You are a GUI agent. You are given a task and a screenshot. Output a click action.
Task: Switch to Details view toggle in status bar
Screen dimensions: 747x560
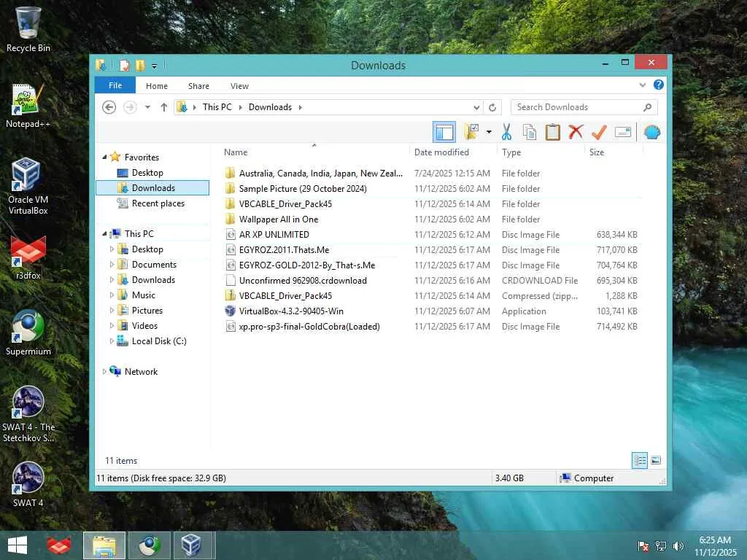(x=639, y=461)
